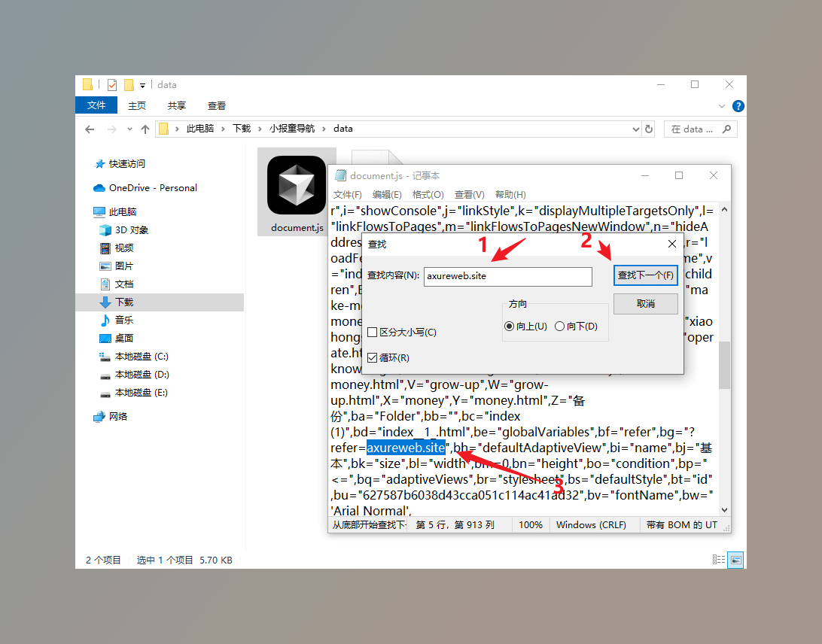Open Notepad 编辑(E) menu
The height and width of the screenshot is (644, 822).
pyautogui.click(x=387, y=194)
